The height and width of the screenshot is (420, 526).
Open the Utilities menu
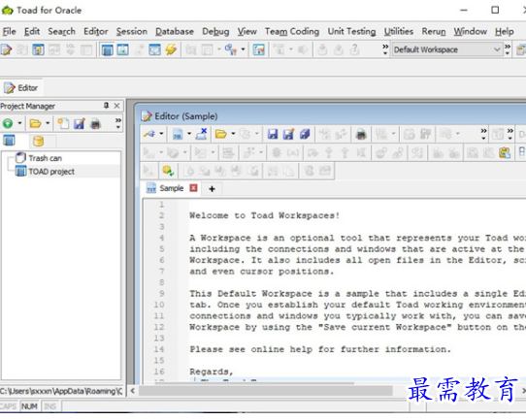399,31
